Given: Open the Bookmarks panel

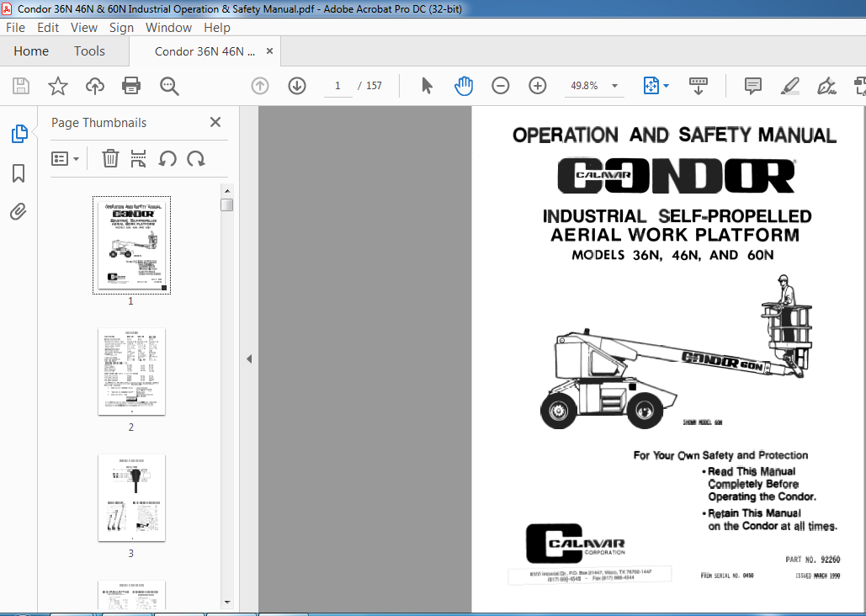Looking at the screenshot, I should (x=19, y=173).
